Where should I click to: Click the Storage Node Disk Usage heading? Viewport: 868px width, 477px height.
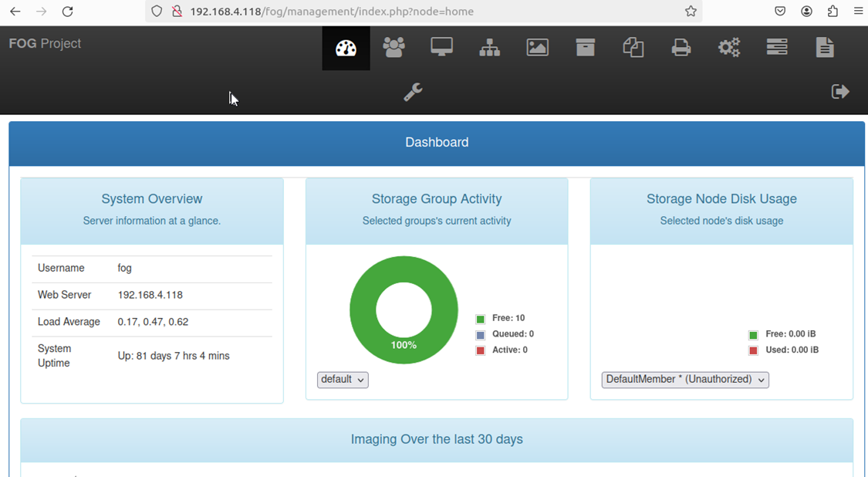click(x=722, y=199)
